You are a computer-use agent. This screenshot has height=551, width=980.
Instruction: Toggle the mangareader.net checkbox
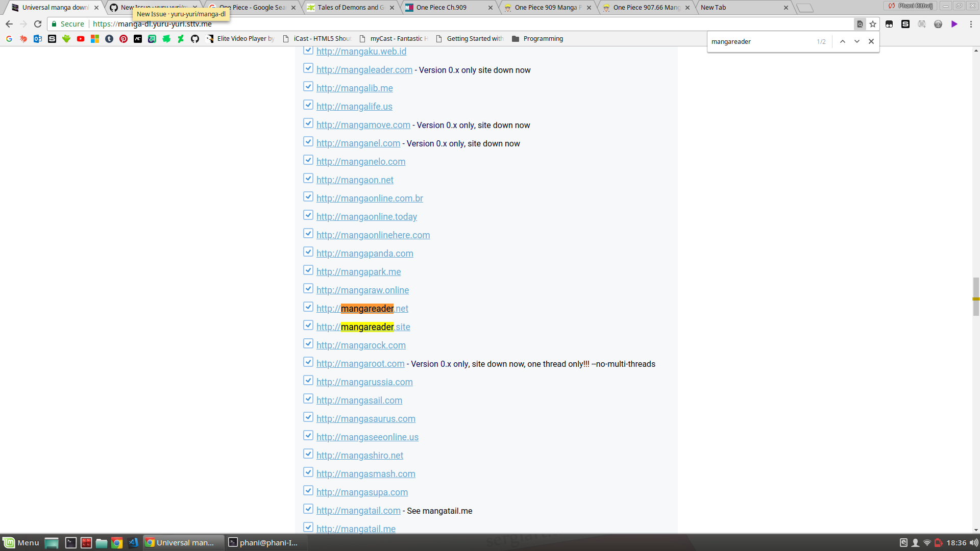(308, 307)
